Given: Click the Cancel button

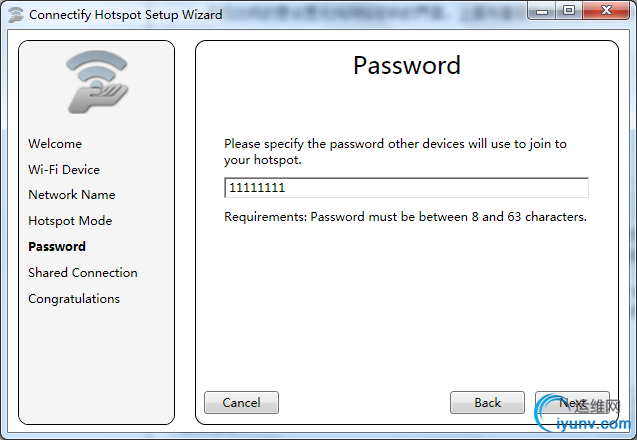Looking at the screenshot, I should (x=241, y=403).
